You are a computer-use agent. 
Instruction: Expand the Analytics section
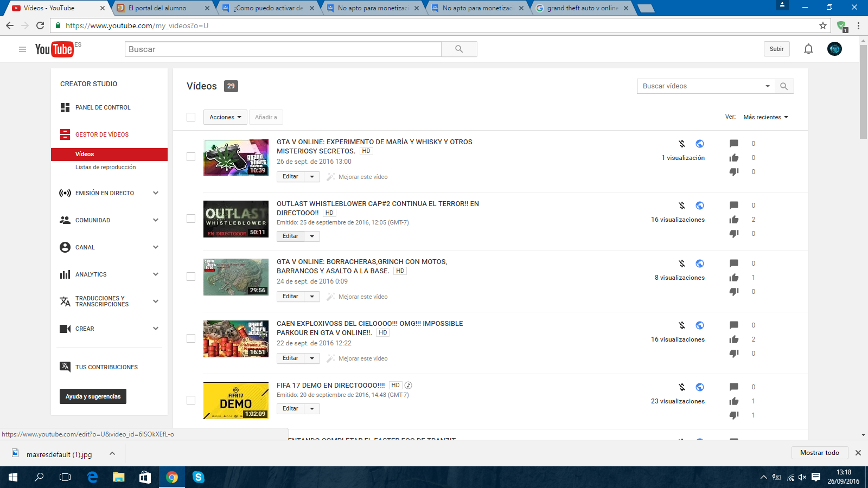[x=156, y=274]
